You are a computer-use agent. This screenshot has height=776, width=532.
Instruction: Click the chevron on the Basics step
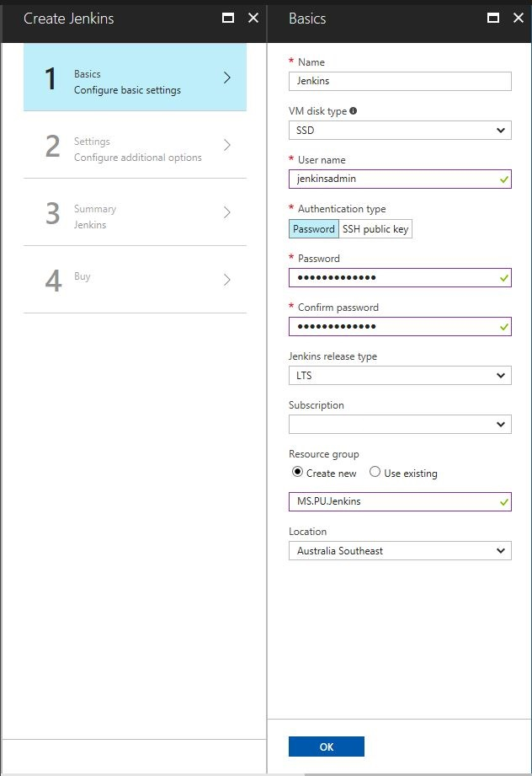[x=226, y=76]
